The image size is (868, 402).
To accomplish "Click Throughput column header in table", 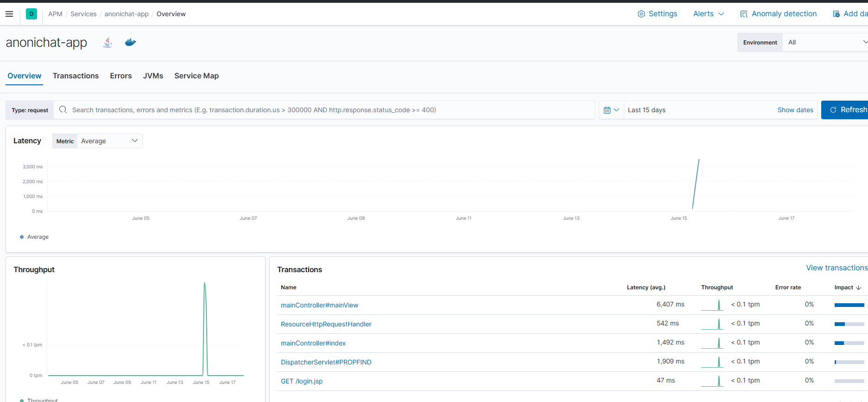I will [x=717, y=287].
